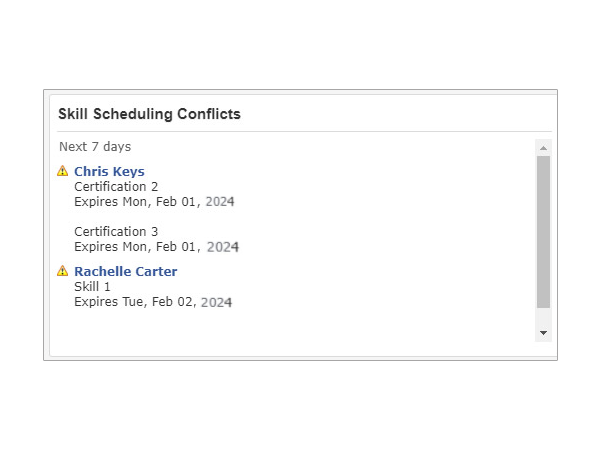Click the Skill Scheduling Conflicts title
The image size is (600, 450).
click(149, 114)
